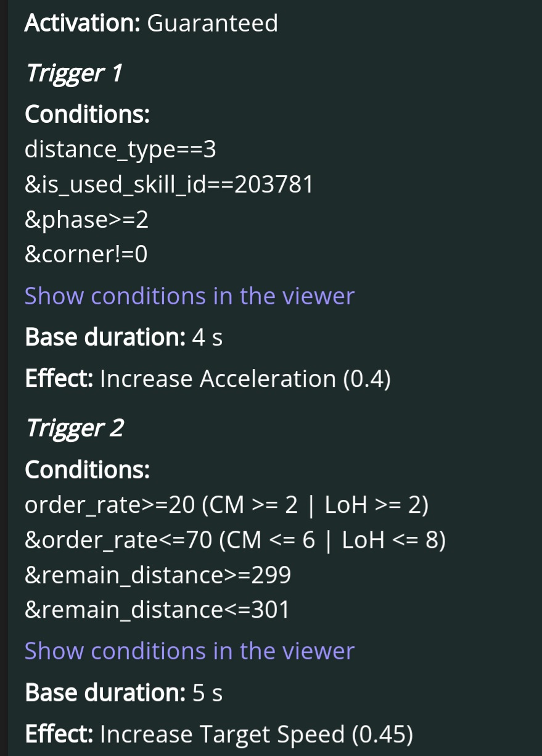542x756 pixels.
Task: Click the remain_distance>=299 condition
Action: 158,575
